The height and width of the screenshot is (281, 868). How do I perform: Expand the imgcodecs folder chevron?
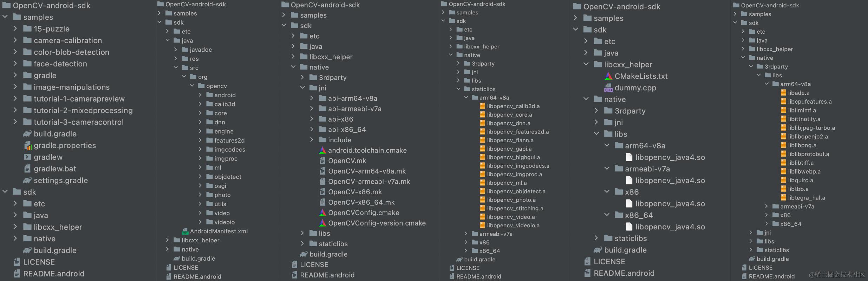coord(200,150)
